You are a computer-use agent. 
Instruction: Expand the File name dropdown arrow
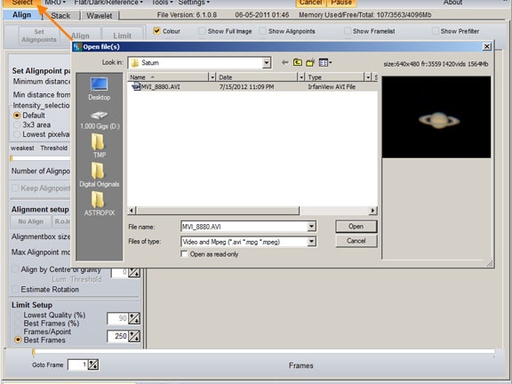click(311, 227)
